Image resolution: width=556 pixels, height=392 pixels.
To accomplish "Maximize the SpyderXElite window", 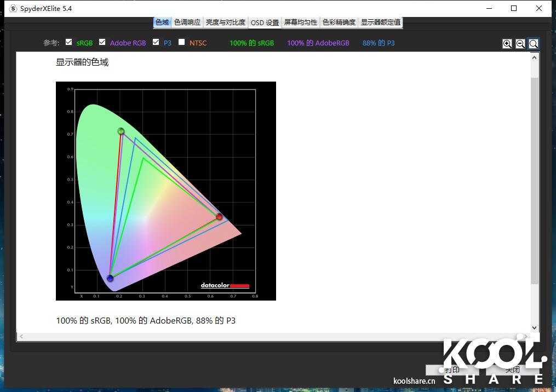I will pos(514,9).
